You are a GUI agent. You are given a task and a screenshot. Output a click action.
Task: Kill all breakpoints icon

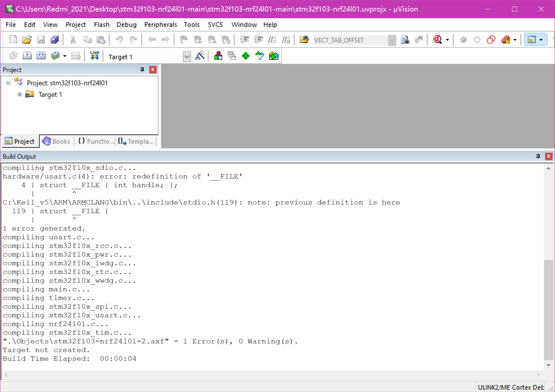click(506, 40)
